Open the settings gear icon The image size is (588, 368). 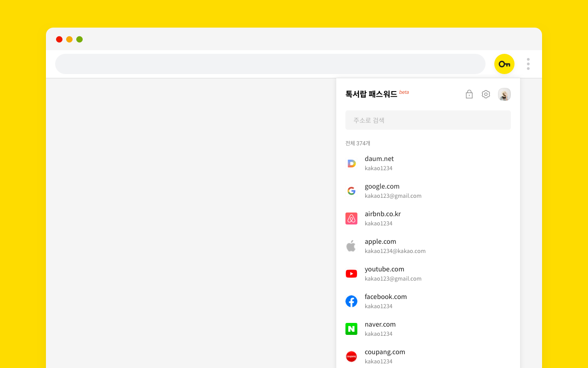tap(486, 94)
